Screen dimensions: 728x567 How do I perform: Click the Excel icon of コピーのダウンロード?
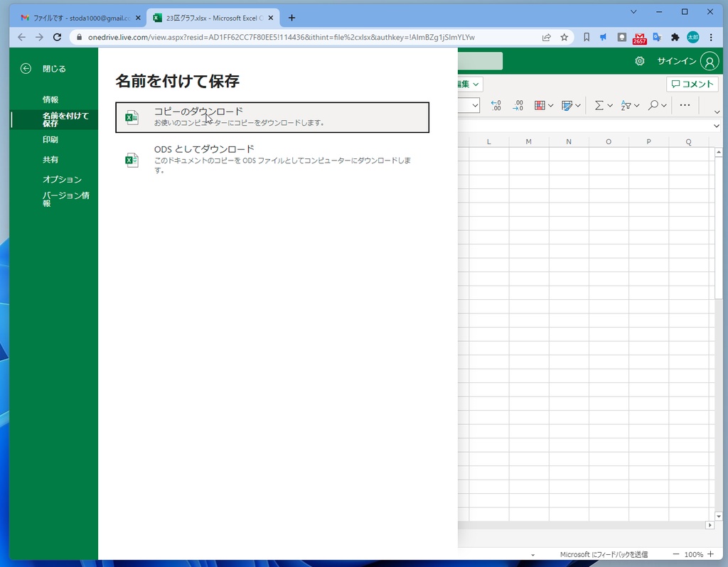(132, 117)
